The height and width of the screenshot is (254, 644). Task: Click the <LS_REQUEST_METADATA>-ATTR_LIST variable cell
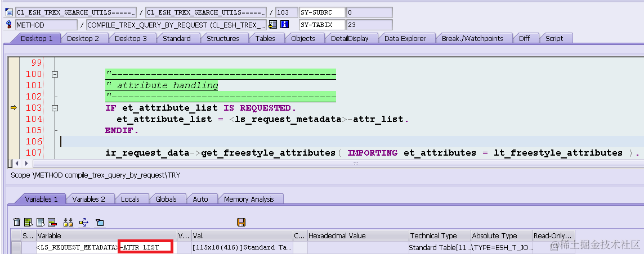106,247
